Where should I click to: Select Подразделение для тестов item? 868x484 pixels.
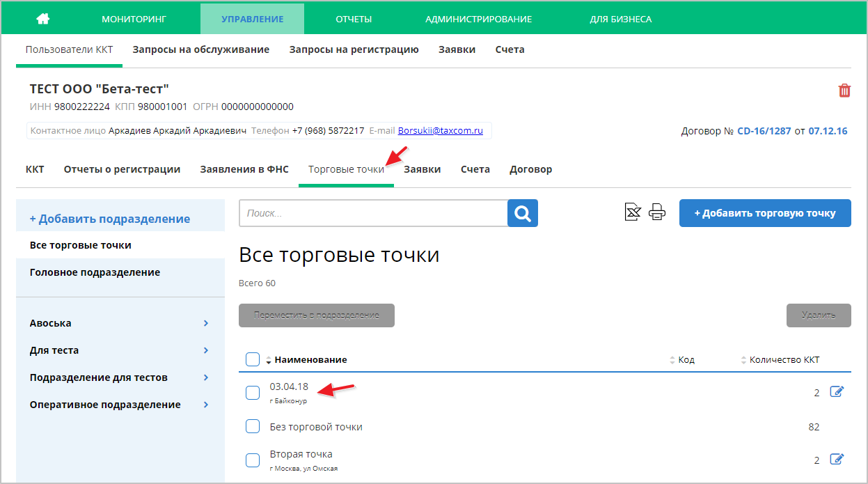click(x=99, y=377)
